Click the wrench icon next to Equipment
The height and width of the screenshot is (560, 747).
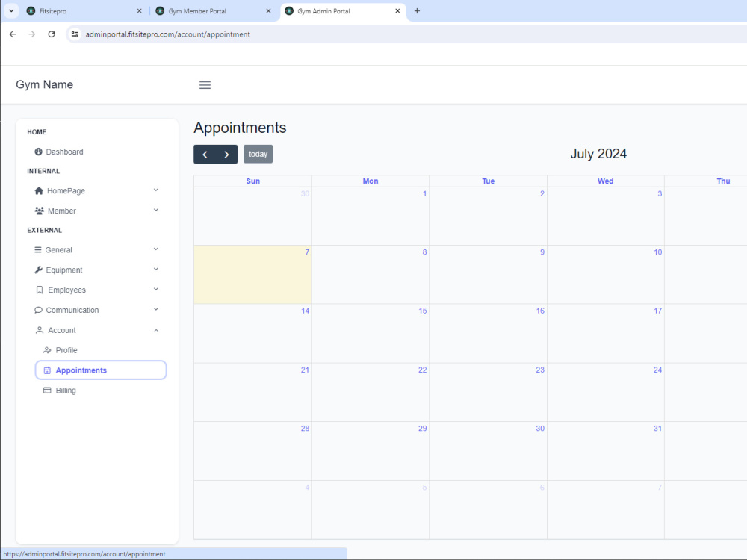click(x=39, y=270)
